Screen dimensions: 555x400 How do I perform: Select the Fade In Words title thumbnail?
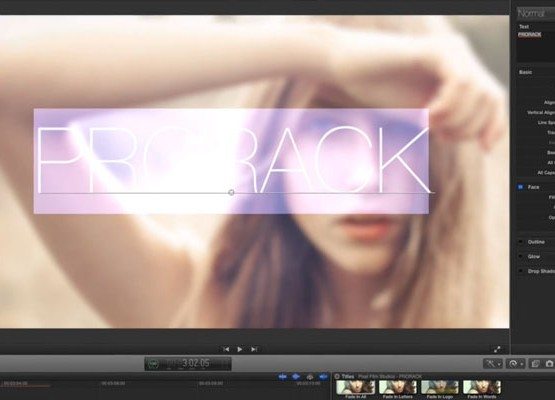coord(482,387)
